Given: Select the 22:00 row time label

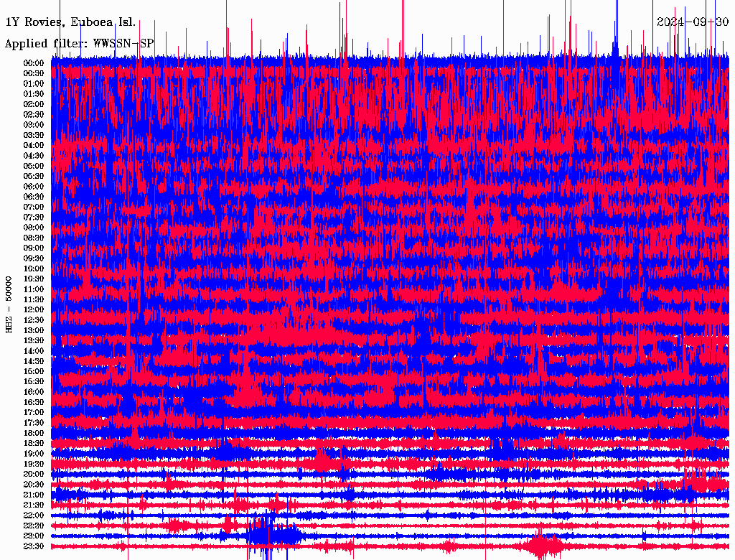Looking at the screenshot, I should 34,515.
